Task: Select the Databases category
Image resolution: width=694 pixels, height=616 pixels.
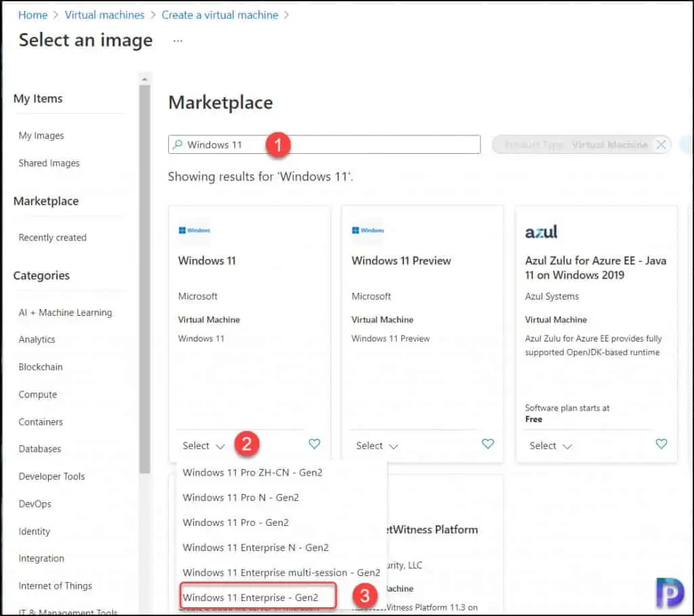Action: 40,449
